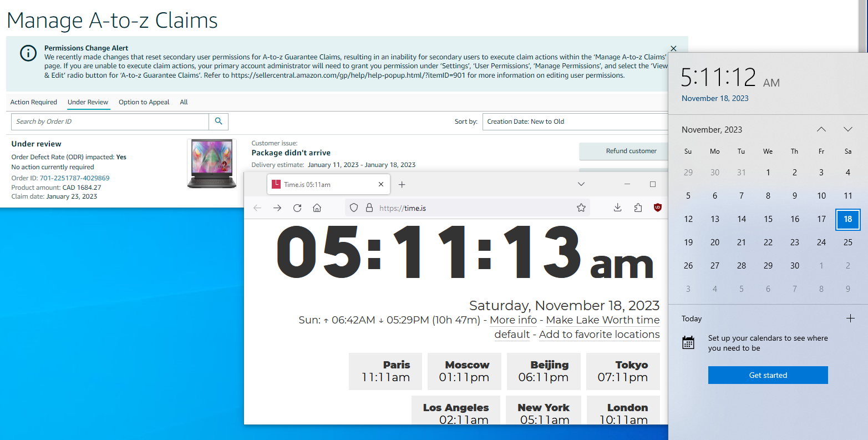Select November 1 in the calendar
This screenshot has height=440, width=868.
(x=768, y=173)
